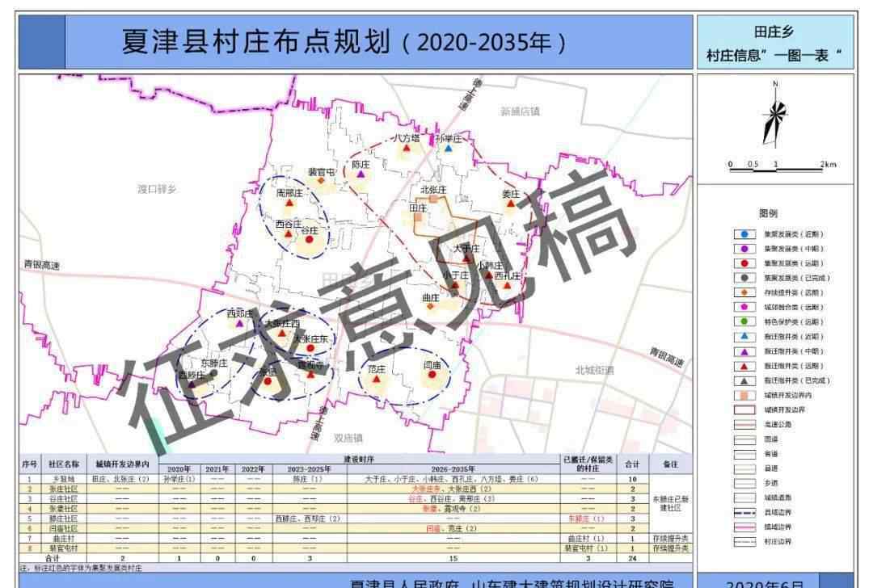Image resolution: width=873 pixels, height=588 pixels.
Task: Click the red triangle marker at 大于庄
Action: click(466, 258)
